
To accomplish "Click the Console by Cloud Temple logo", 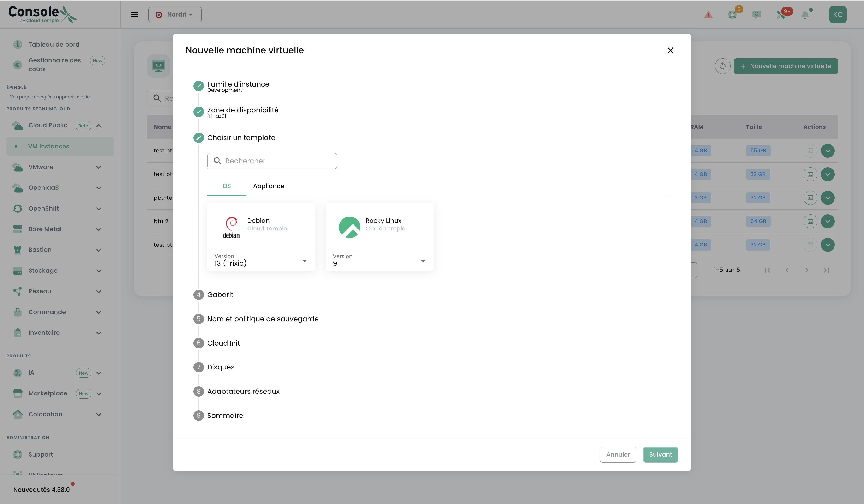I will (42, 14).
